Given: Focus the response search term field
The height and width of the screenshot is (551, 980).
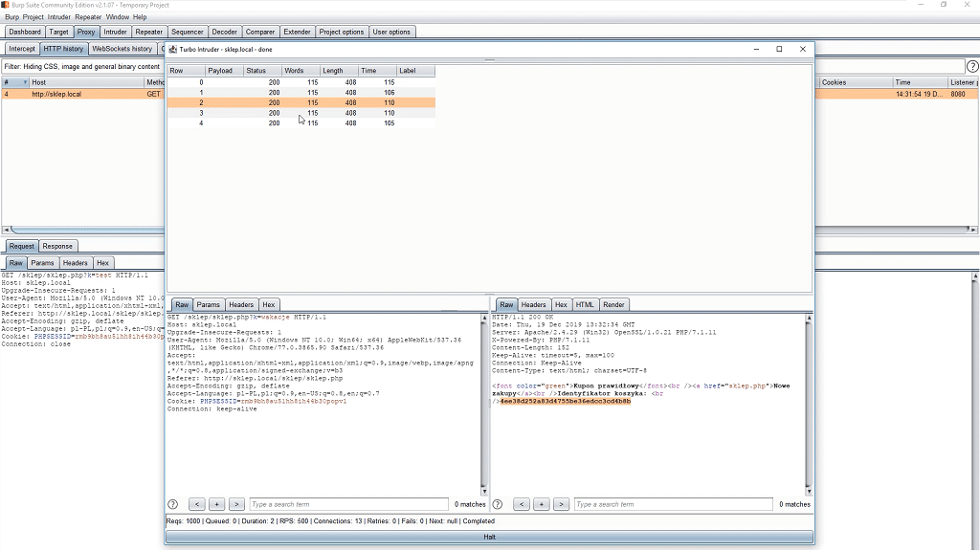Looking at the screenshot, I should (x=673, y=504).
